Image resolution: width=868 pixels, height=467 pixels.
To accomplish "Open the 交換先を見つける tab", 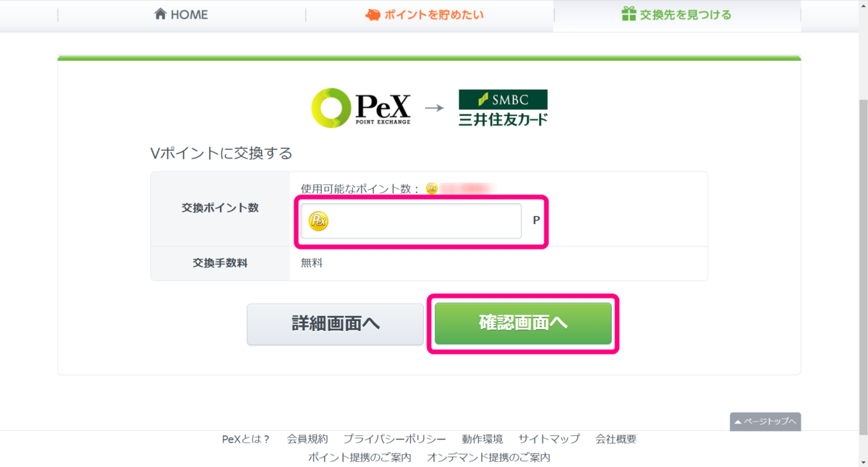I will tap(677, 15).
